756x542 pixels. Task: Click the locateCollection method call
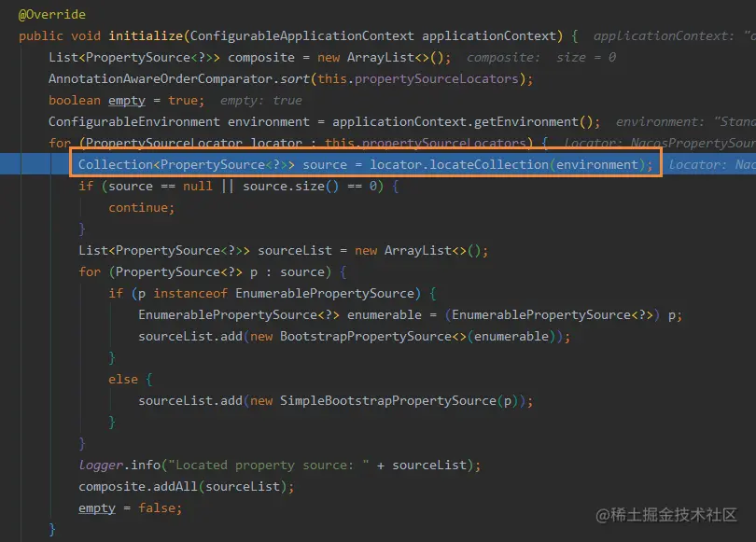(489, 165)
